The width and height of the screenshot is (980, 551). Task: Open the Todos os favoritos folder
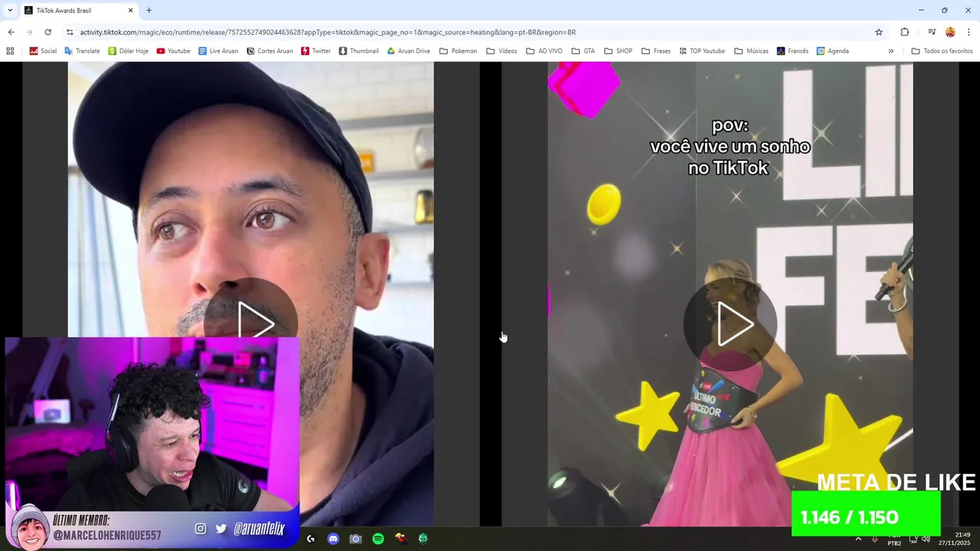click(x=942, y=51)
